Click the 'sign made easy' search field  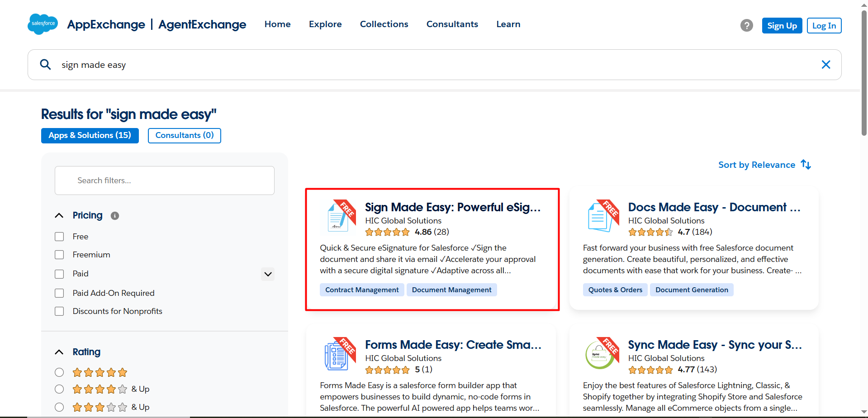pos(434,65)
